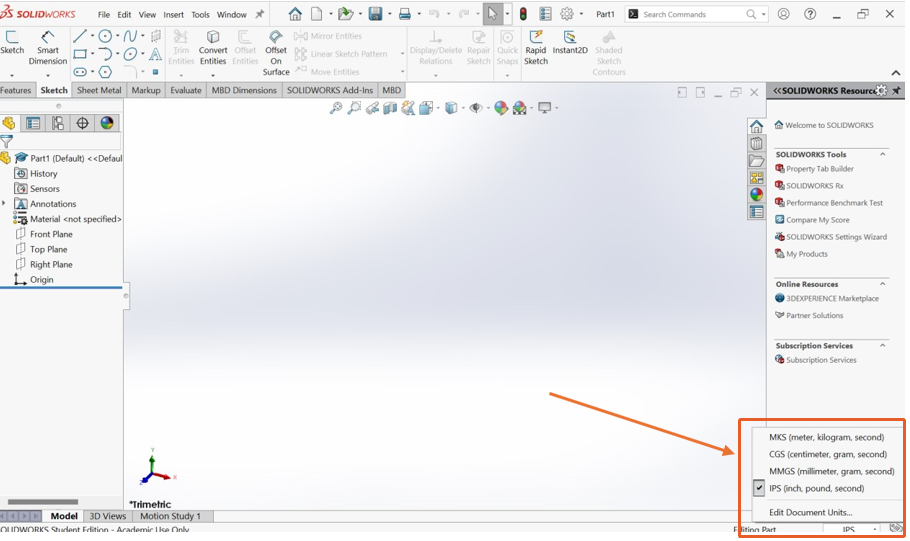Select the Smart Dimension tool

coord(48,48)
